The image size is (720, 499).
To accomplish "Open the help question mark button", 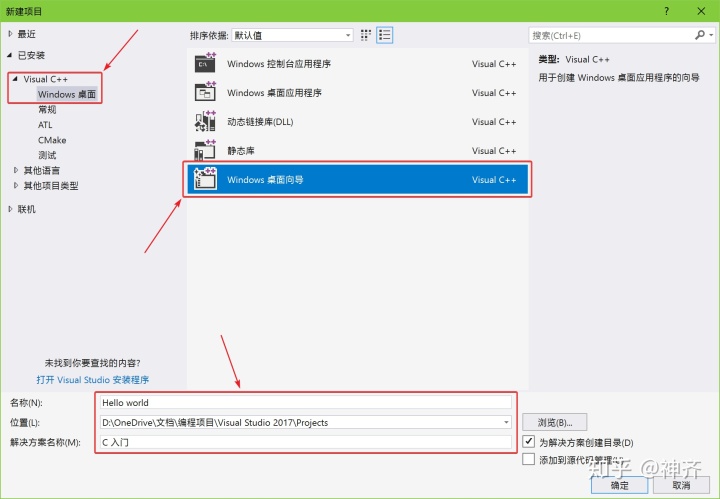I will (666, 11).
